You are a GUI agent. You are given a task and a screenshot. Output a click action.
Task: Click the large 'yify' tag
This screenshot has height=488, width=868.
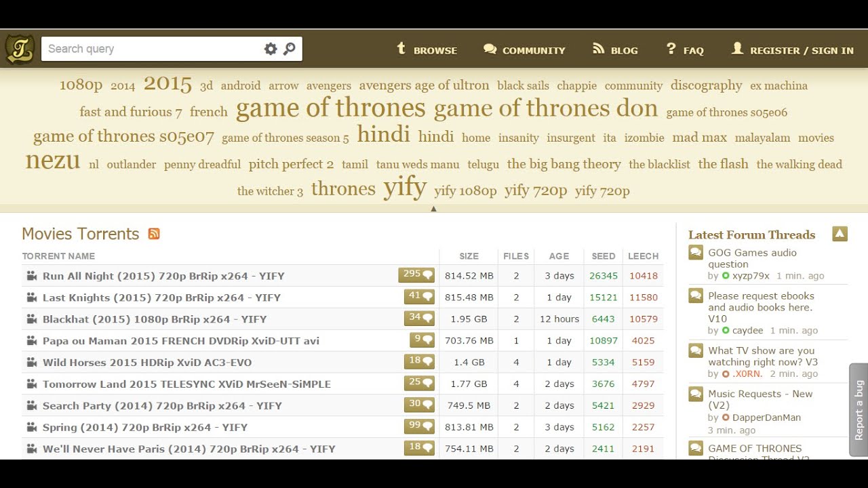coord(405,186)
